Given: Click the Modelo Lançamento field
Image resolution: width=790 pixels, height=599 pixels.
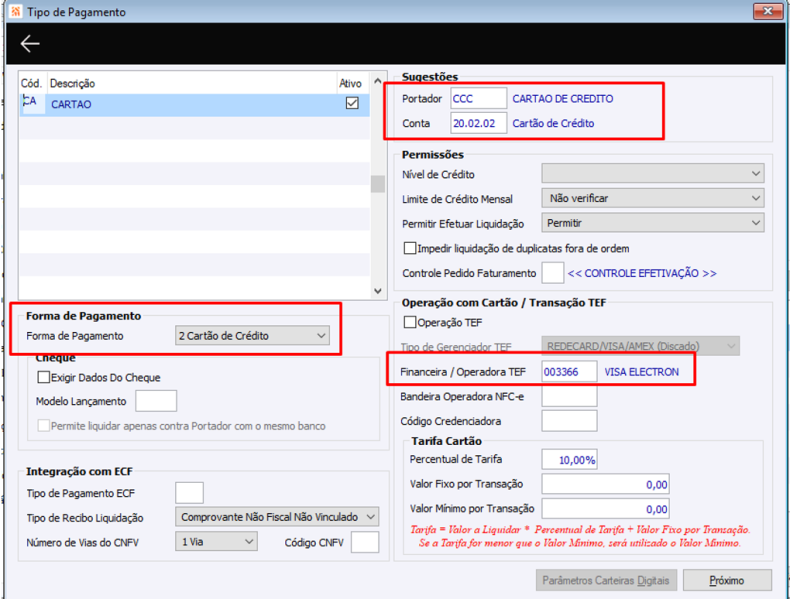Looking at the screenshot, I should tap(156, 401).
